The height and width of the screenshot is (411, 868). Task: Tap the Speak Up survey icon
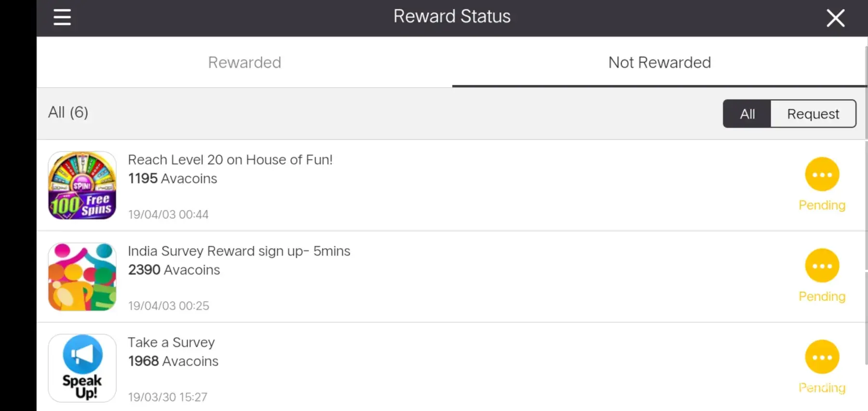(82, 368)
